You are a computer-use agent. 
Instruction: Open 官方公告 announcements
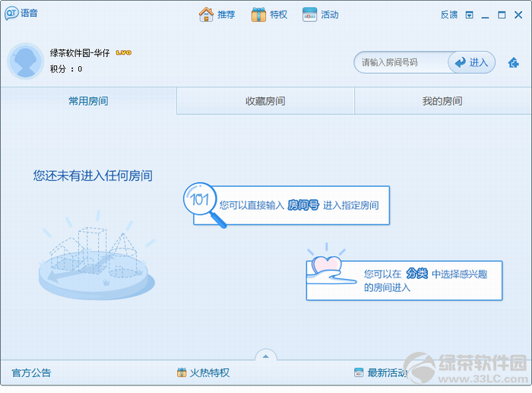click(31, 372)
